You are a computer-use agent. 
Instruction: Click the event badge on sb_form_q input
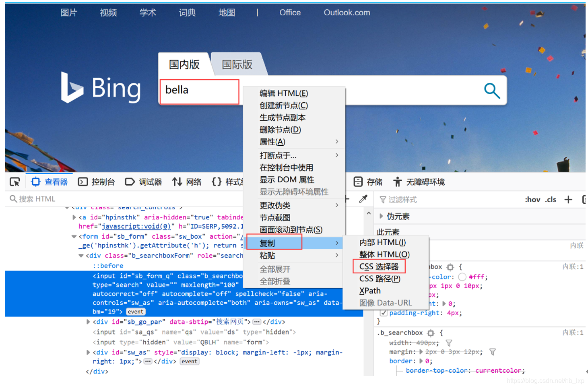pyautogui.click(x=136, y=312)
